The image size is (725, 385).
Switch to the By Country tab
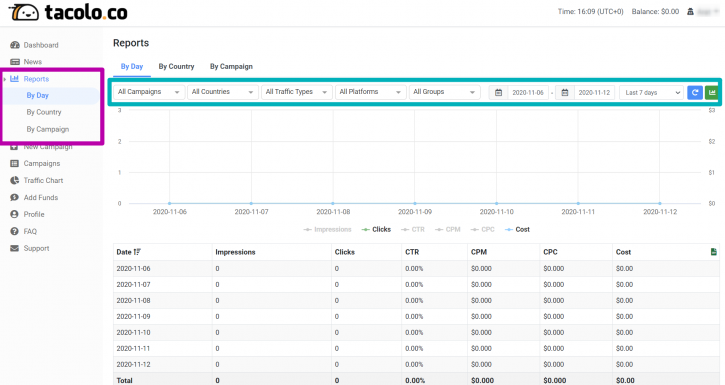click(x=176, y=67)
